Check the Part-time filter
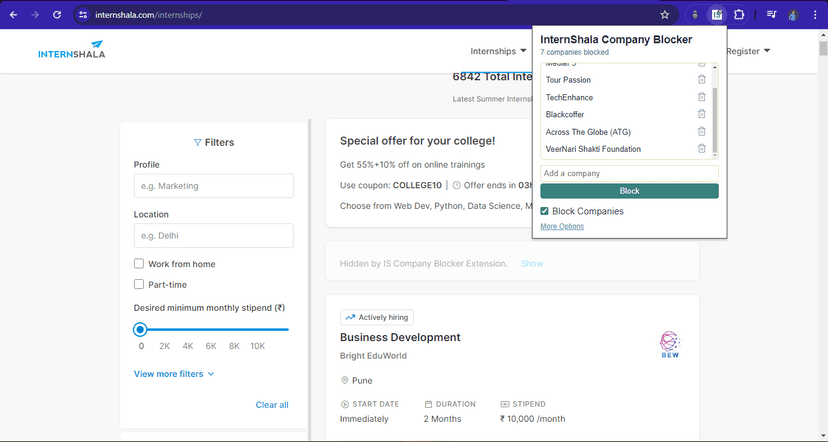Screen dimensions: 828x442 (139, 284)
